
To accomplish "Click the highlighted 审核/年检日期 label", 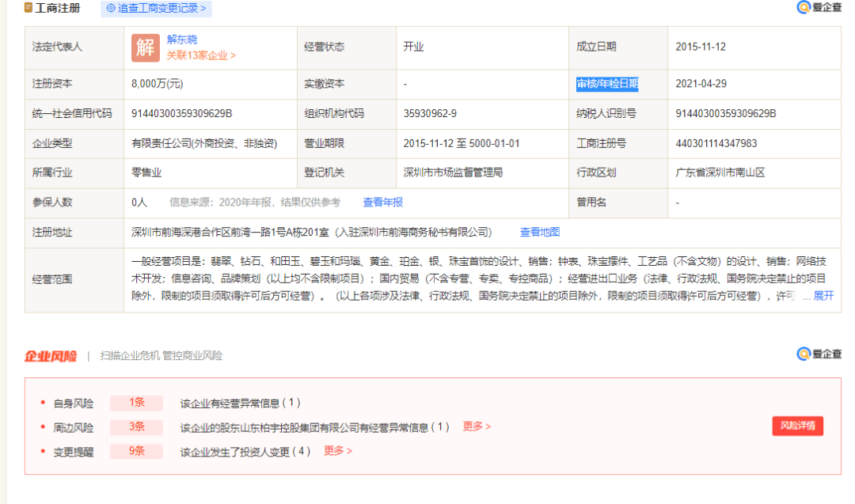I will (607, 84).
